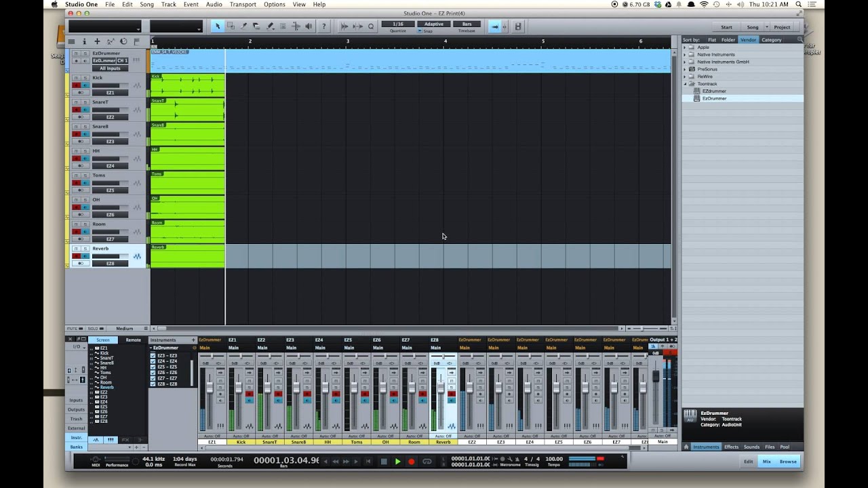Open the Transport menu in menu bar

click(243, 4)
